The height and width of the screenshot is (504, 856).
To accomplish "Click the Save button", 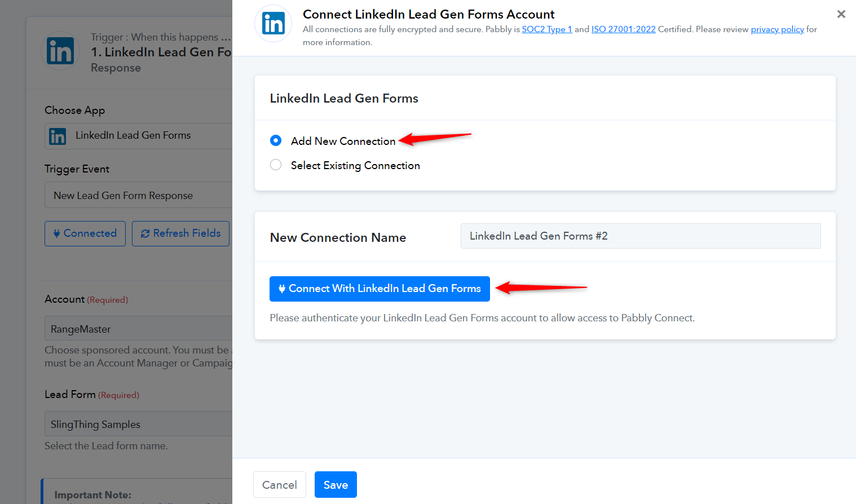I will click(x=336, y=485).
